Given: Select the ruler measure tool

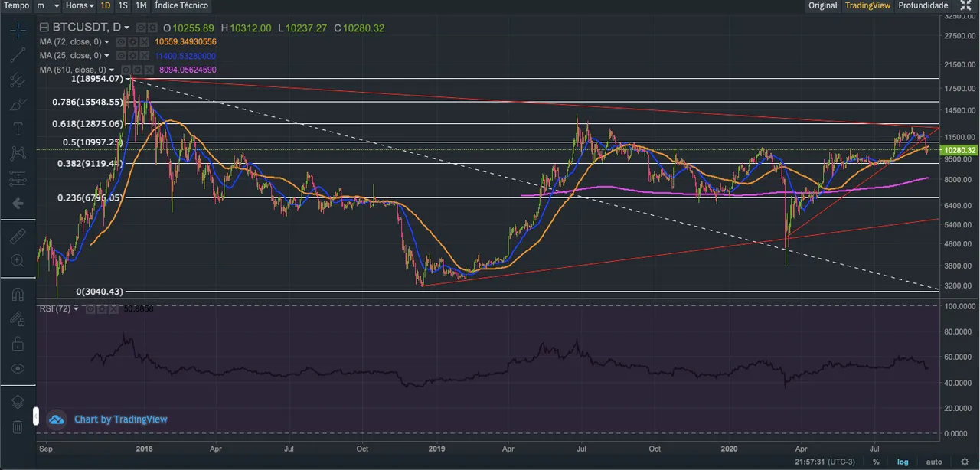Looking at the screenshot, I should click(x=18, y=237).
